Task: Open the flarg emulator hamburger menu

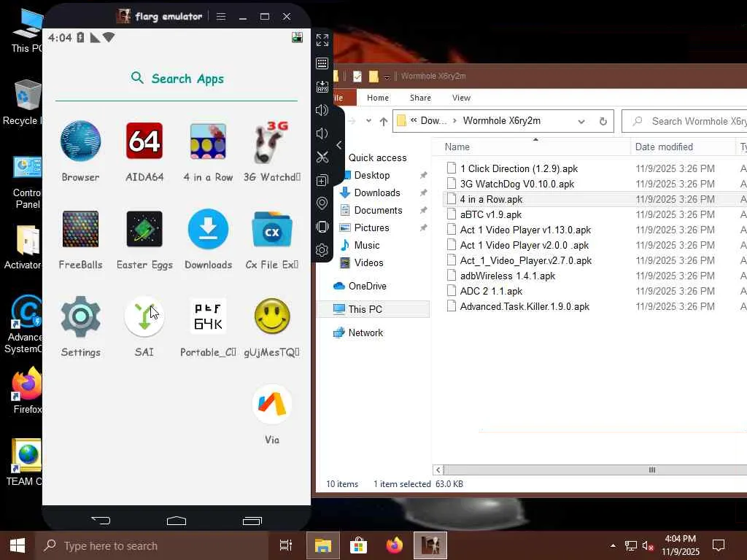Action: click(221, 16)
